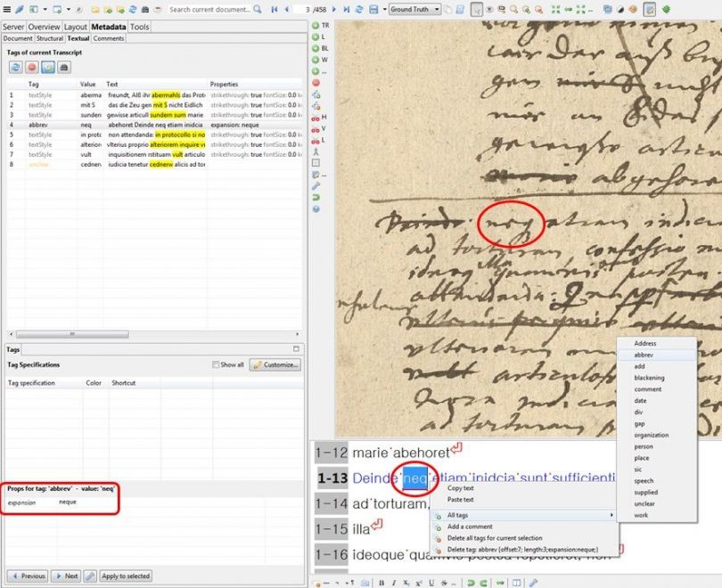Viewport: 722px width, 588px height.
Task: Click the red remove shape icon
Action: coord(316,82)
